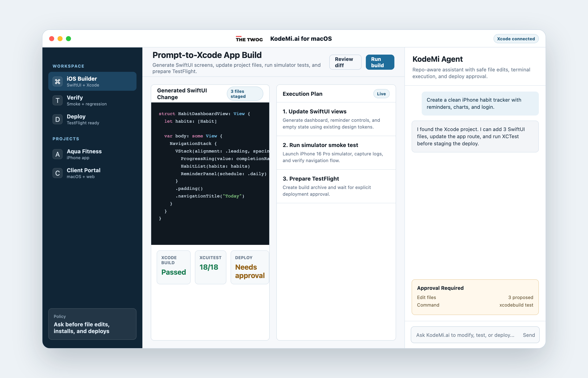
Task: Click the Approval Required card
Action: click(x=475, y=297)
